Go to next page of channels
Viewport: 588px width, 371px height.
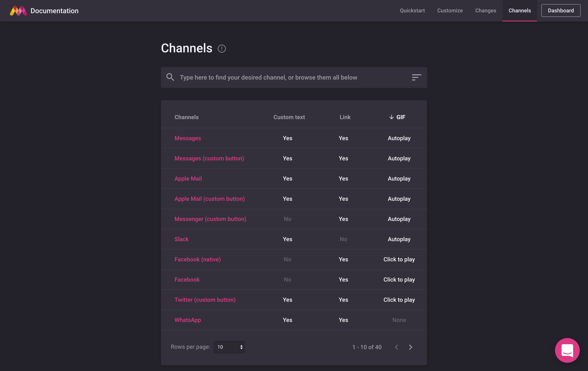coord(411,347)
